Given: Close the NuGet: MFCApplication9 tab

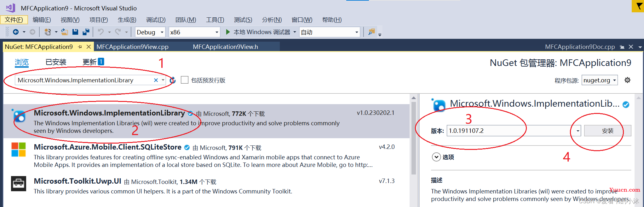Looking at the screenshot, I should pos(89,47).
